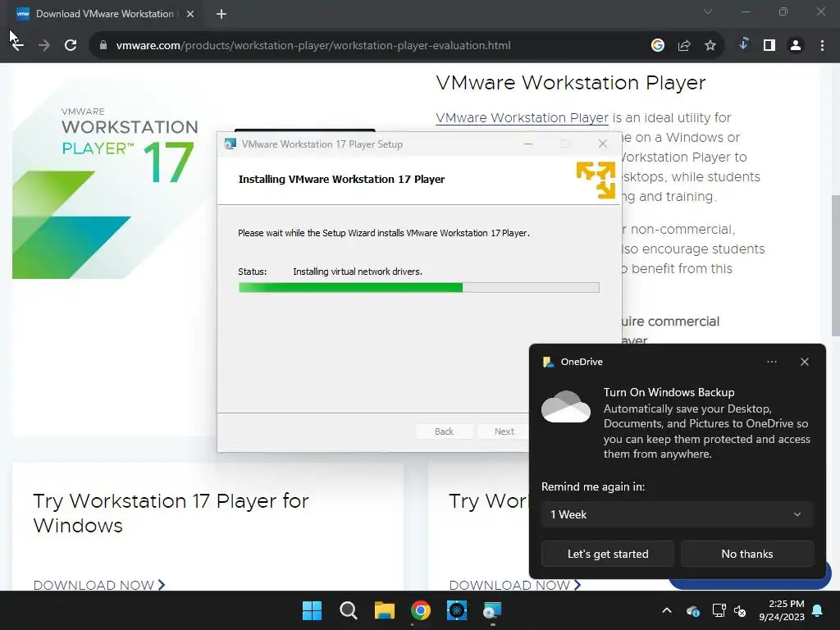This screenshot has height=630, width=840.
Task: Open the Google icon in address bar
Action: click(657, 46)
